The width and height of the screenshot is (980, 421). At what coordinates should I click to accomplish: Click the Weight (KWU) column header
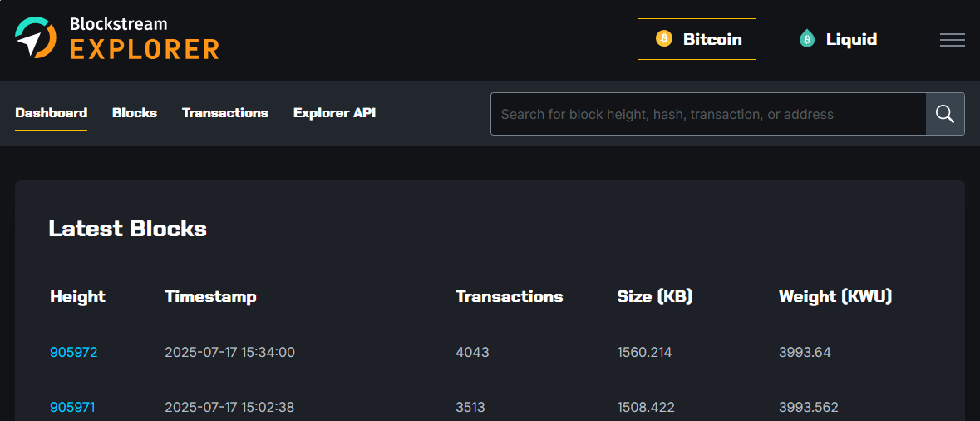[x=835, y=296]
